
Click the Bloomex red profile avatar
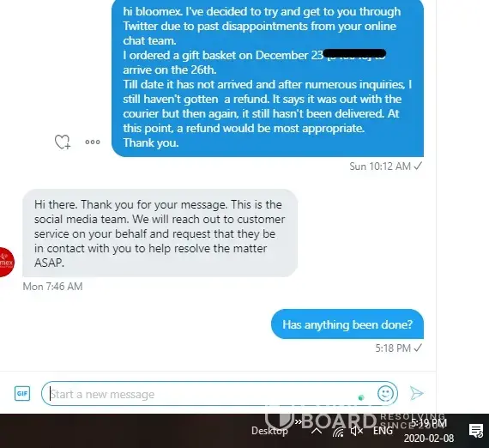(6, 262)
